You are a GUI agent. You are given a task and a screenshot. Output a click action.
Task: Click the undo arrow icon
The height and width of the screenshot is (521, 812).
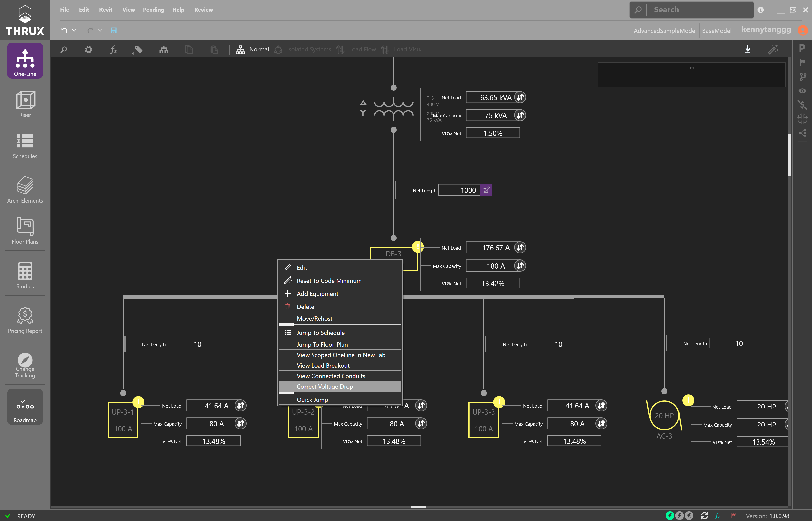coord(64,30)
